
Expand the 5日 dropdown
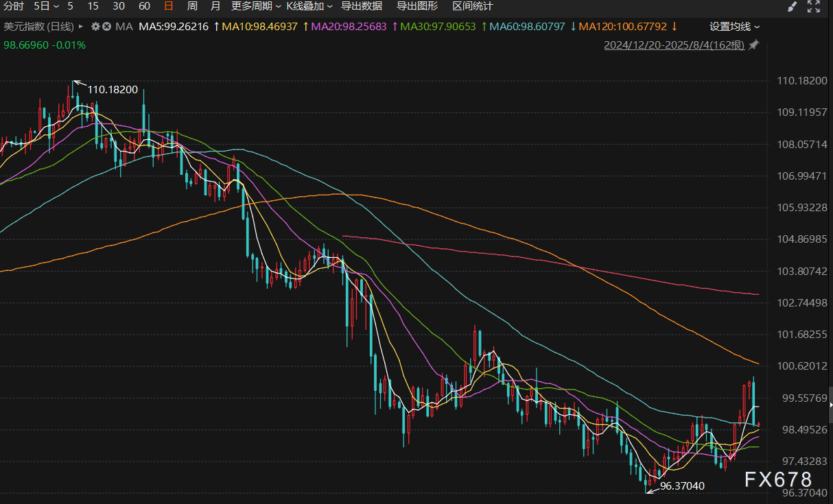(x=46, y=6)
